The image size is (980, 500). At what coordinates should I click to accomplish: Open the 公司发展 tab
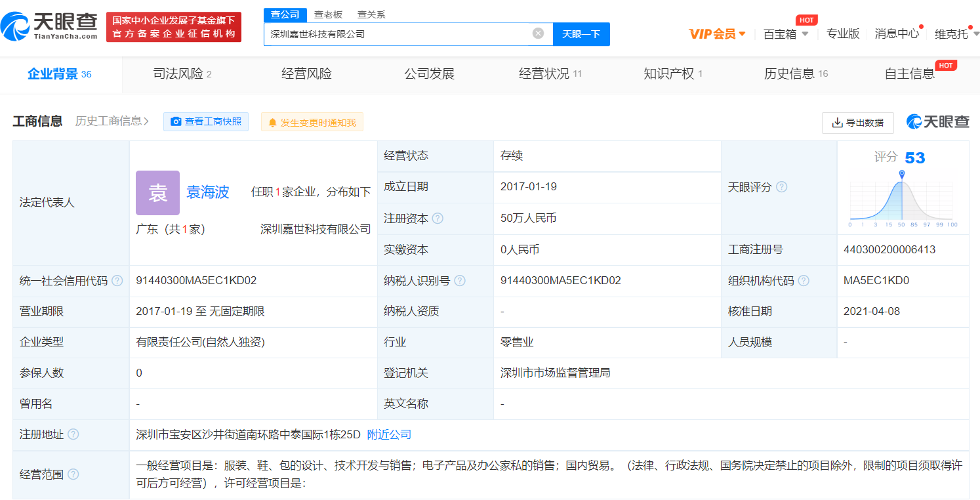429,74
